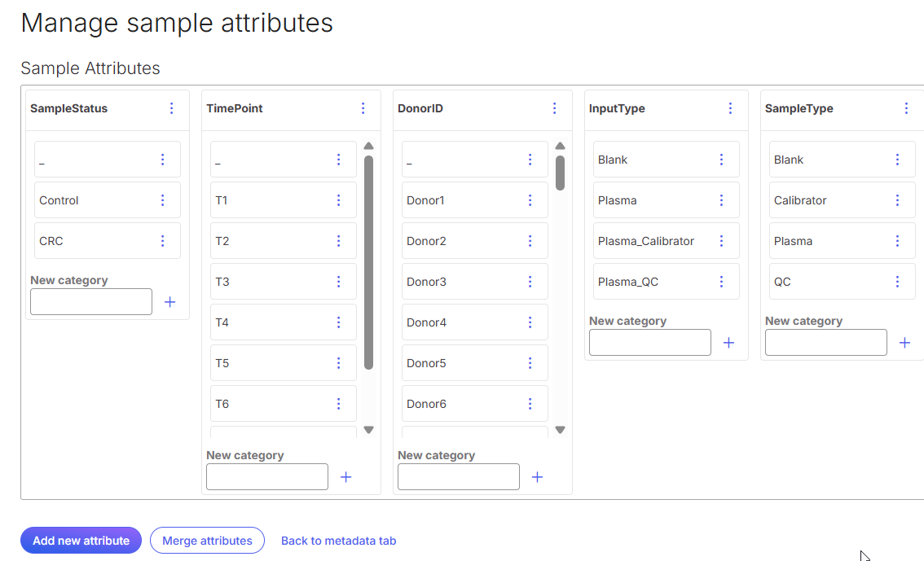Open options for Control category
924x561 pixels.
click(162, 200)
